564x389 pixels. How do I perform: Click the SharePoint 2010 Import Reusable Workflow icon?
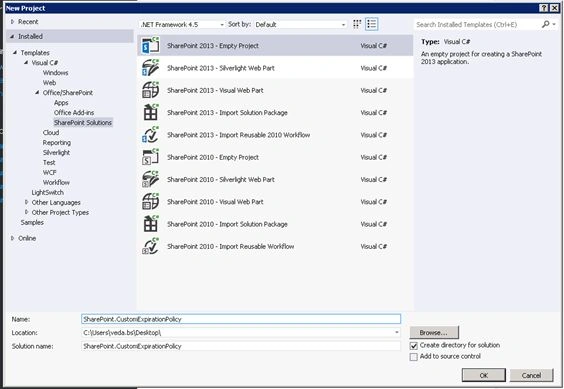[x=150, y=246]
